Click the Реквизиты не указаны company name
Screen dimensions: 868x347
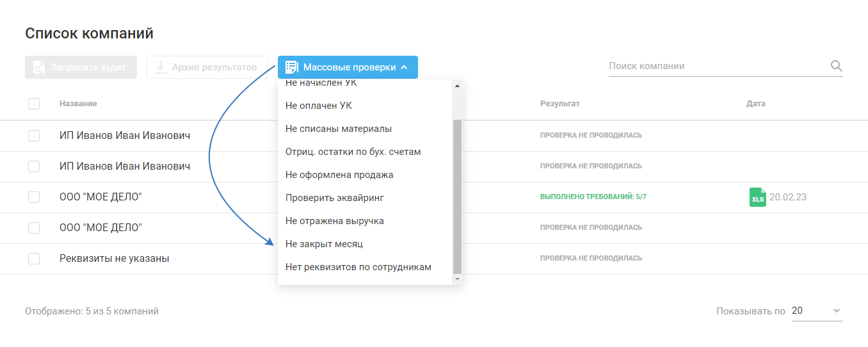click(x=115, y=259)
